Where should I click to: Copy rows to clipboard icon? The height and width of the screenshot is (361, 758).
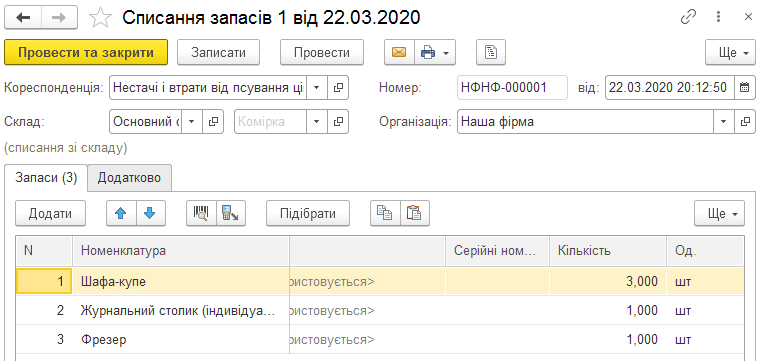click(x=385, y=213)
